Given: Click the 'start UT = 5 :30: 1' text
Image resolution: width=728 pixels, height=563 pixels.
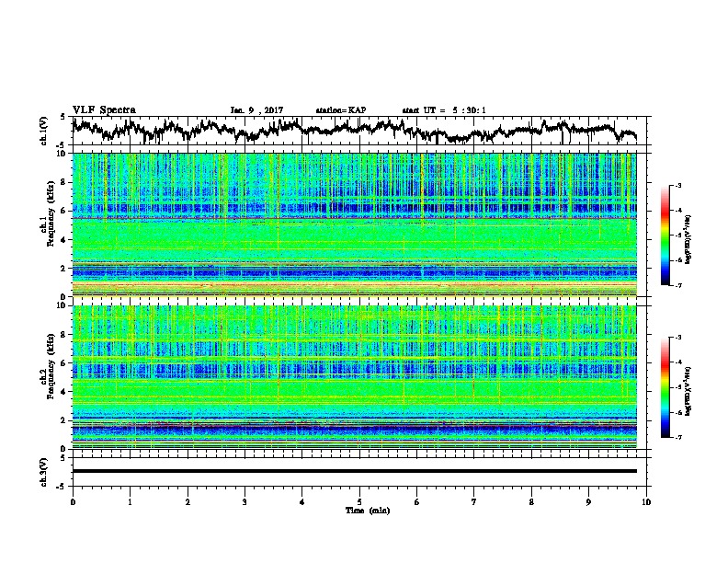Looking at the screenshot, I should (444, 110).
